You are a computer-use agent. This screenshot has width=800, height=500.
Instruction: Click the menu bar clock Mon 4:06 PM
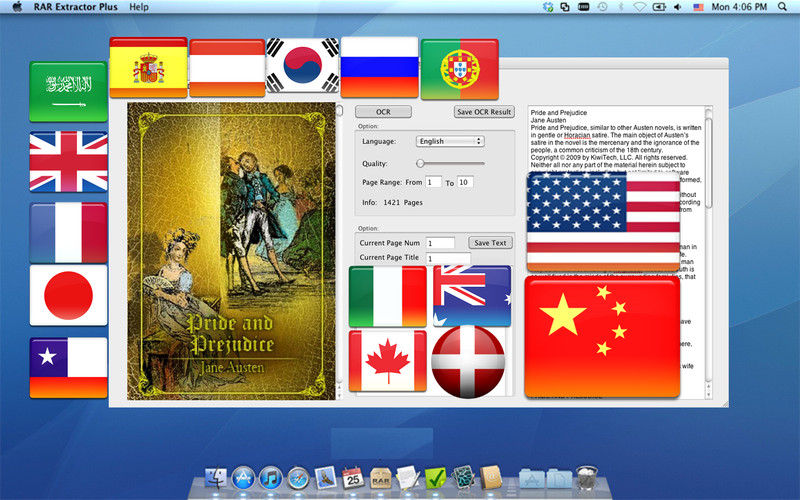[739, 7]
